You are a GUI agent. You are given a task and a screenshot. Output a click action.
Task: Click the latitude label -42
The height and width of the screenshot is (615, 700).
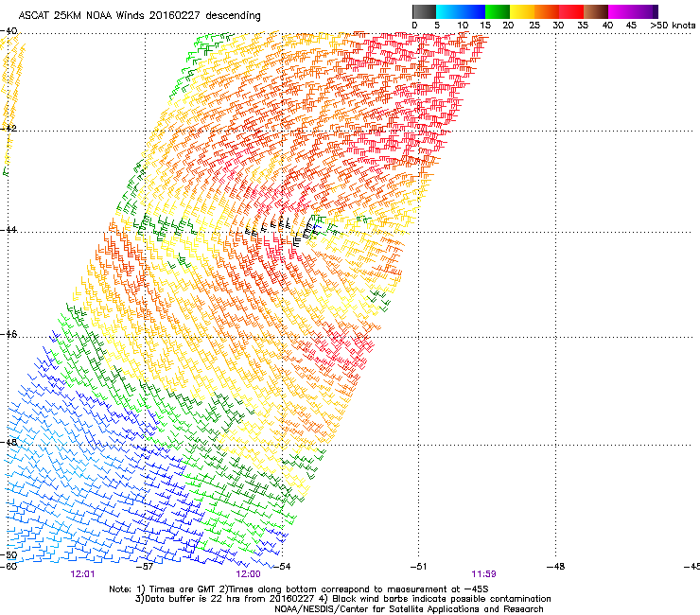(9, 128)
